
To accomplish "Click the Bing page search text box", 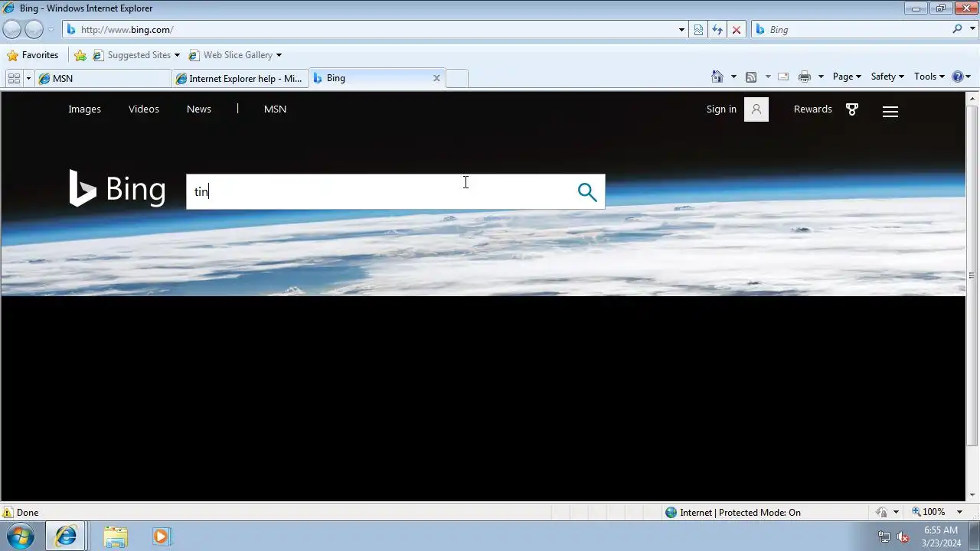I will point(381,191).
